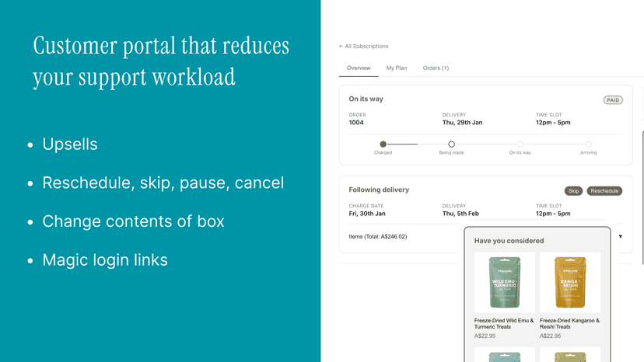
Task: Click charge date Fri, 30th Jan
Action: pos(367,214)
